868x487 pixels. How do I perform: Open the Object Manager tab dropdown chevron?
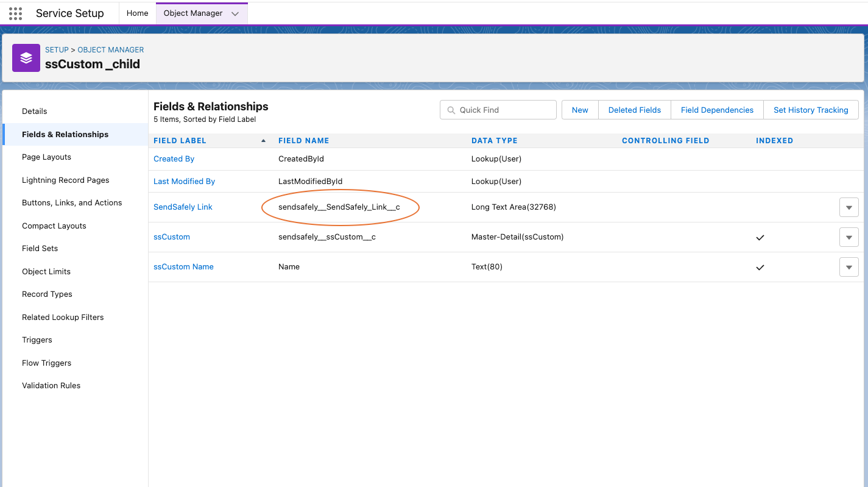click(235, 13)
